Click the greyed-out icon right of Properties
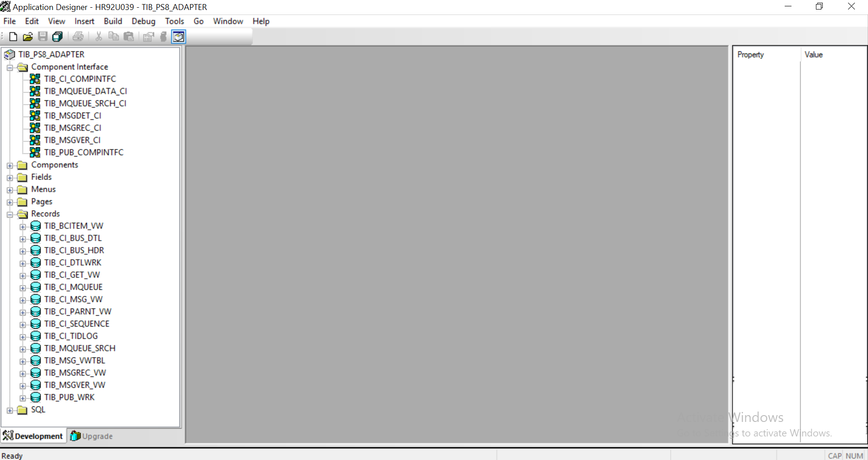This screenshot has height=460, width=868. click(163, 37)
